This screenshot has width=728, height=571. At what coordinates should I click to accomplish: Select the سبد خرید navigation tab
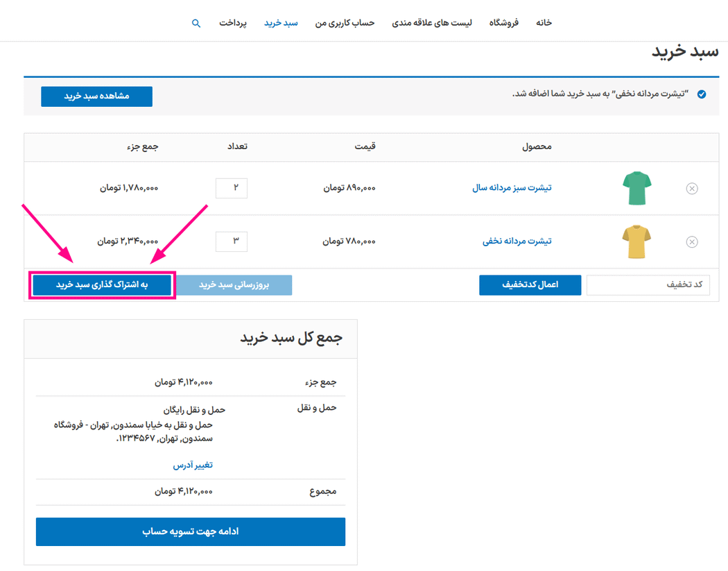tap(281, 23)
